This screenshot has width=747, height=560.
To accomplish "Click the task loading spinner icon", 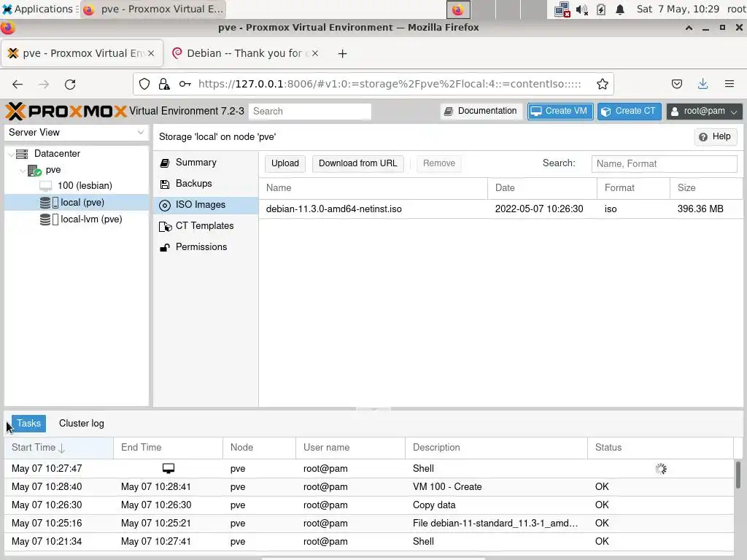I will (x=661, y=469).
